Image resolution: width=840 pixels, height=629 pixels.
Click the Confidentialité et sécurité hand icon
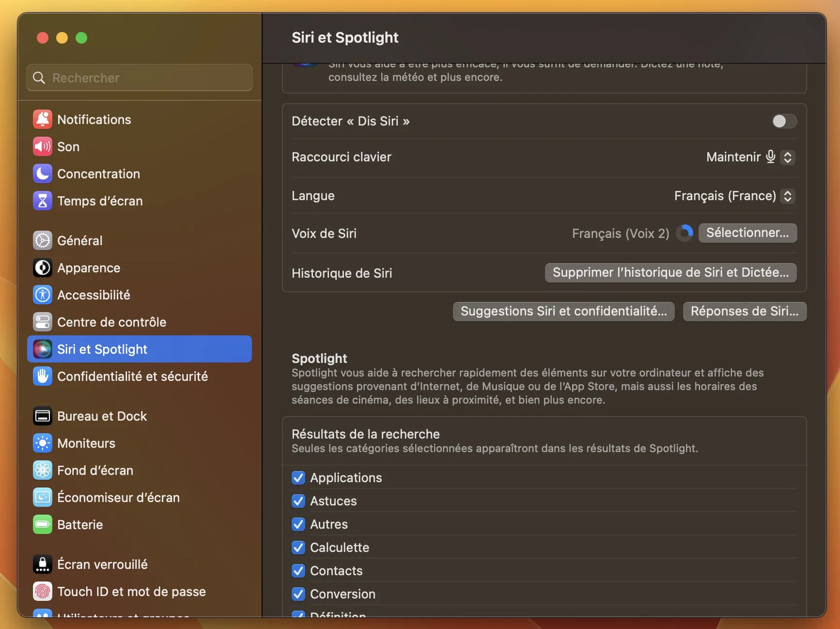pos(43,377)
